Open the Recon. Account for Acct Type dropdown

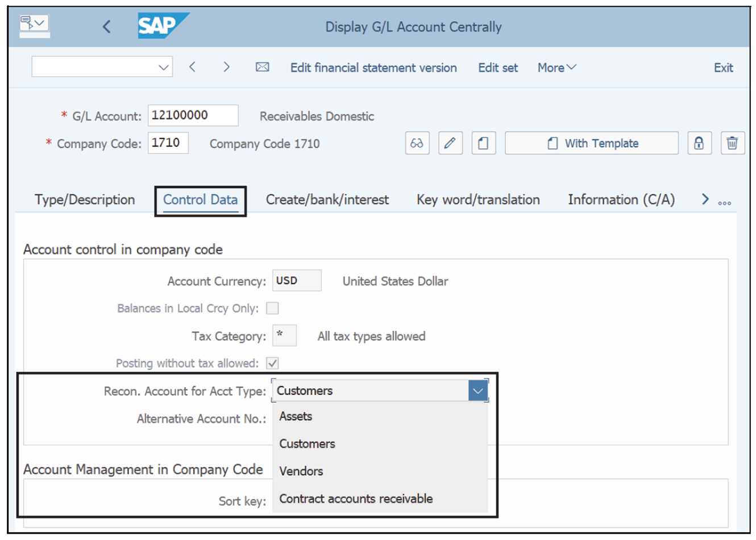point(478,390)
